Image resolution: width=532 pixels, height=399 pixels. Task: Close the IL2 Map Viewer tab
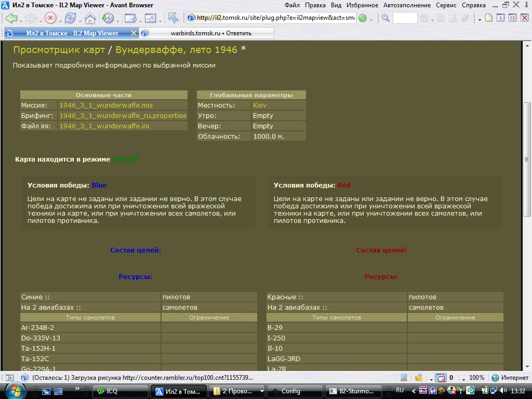coord(134,33)
